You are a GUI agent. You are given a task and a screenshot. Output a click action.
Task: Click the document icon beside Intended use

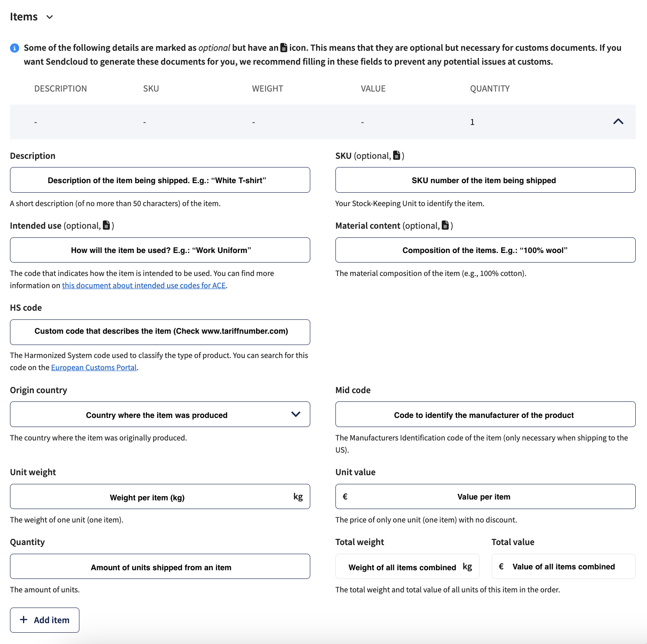coord(107,226)
